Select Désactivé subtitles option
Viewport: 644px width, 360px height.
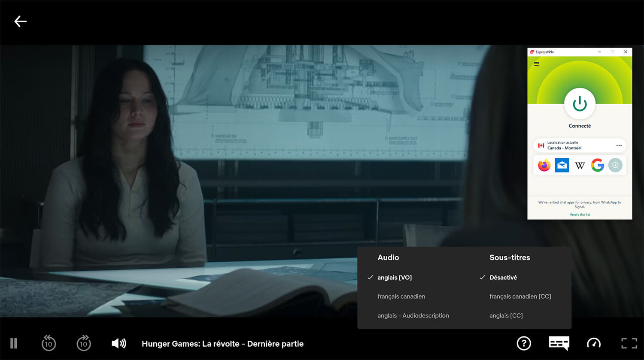click(x=503, y=278)
